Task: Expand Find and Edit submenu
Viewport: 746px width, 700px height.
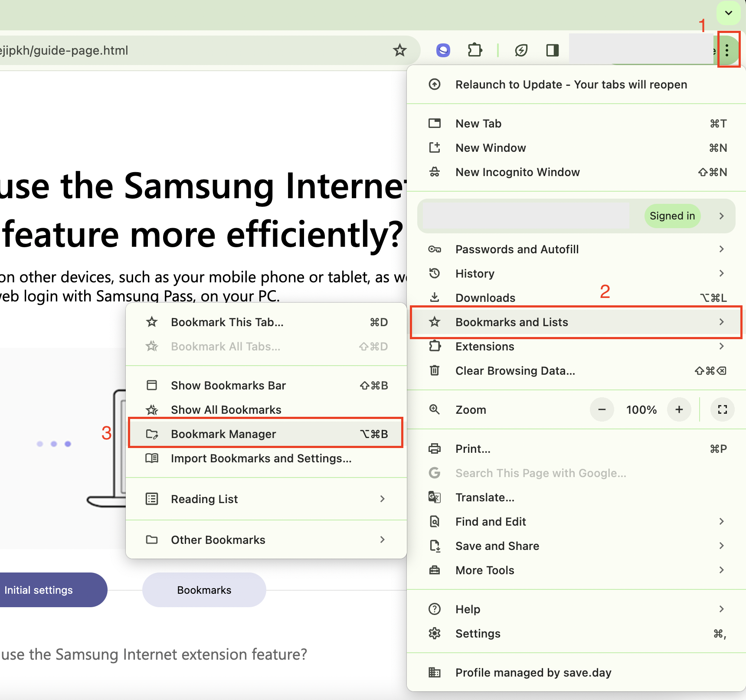Action: coord(576,521)
